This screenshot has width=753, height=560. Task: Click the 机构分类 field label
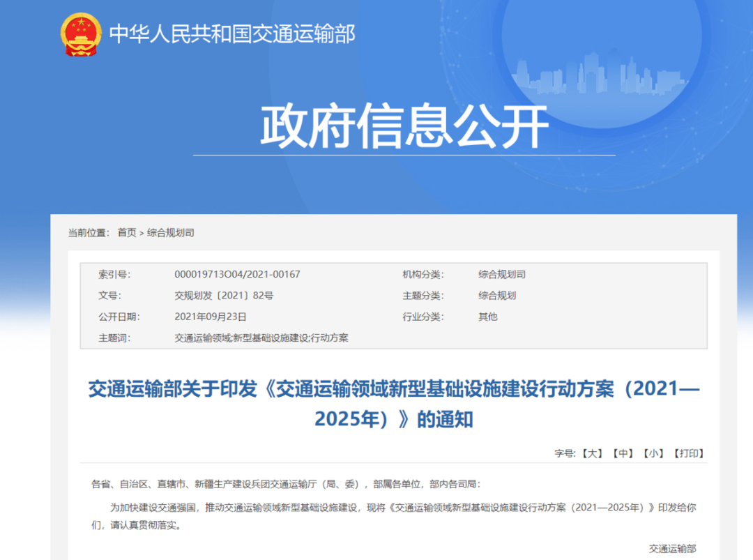[x=423, y=274]
